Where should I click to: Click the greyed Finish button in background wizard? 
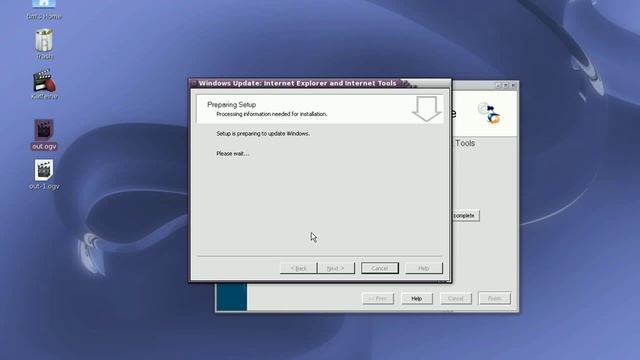494,298
